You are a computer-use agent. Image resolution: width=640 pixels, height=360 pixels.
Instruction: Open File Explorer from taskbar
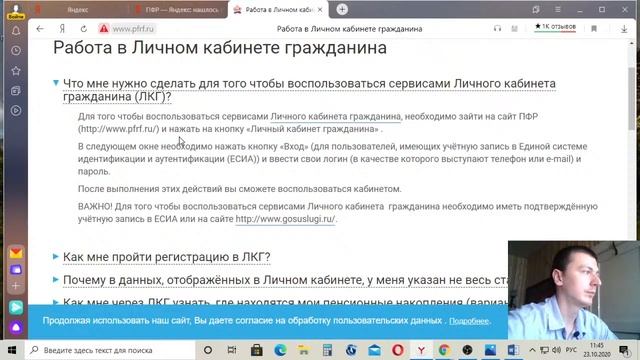303,350
